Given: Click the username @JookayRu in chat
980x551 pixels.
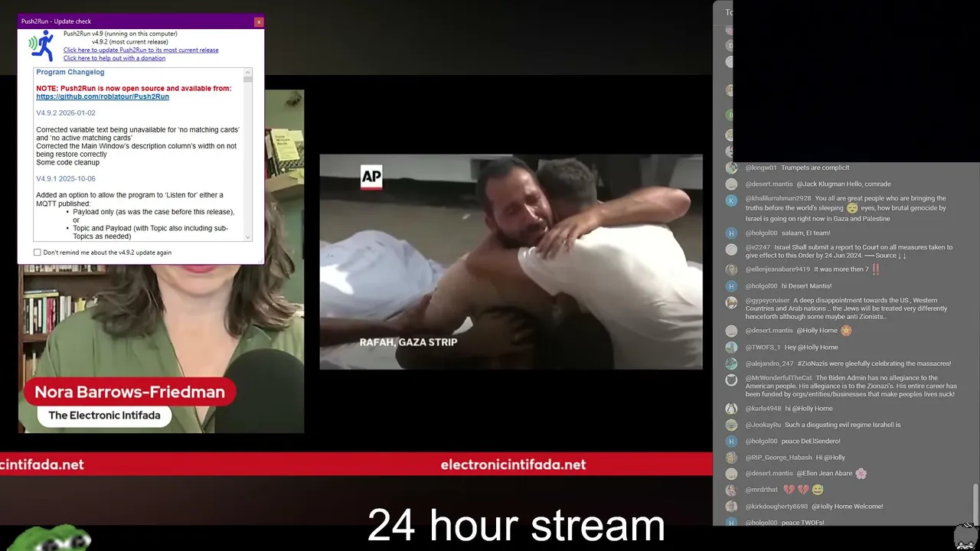Looking at the screenshot, I should coord(763,425).
